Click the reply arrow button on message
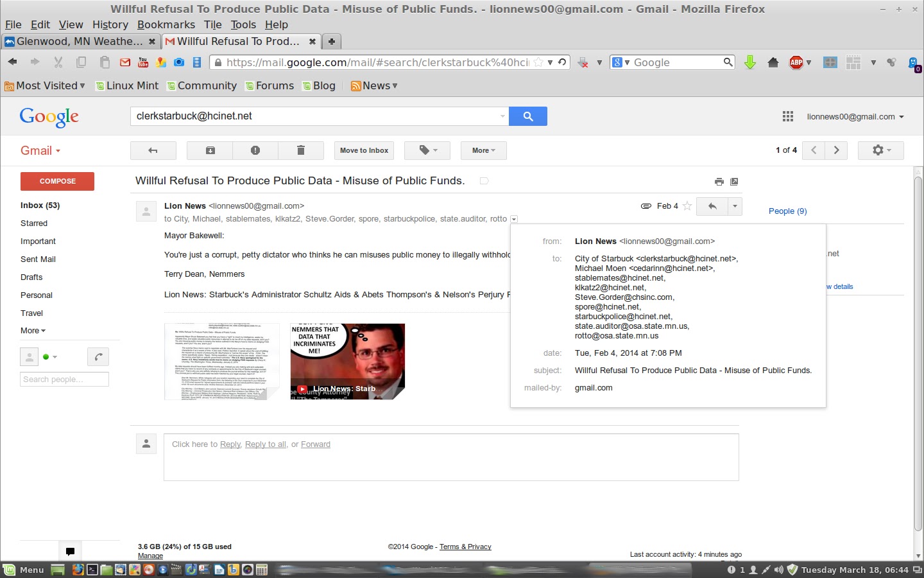Image resolution: width=924 pixels, height=578 pixels. (x=712, y=206)
